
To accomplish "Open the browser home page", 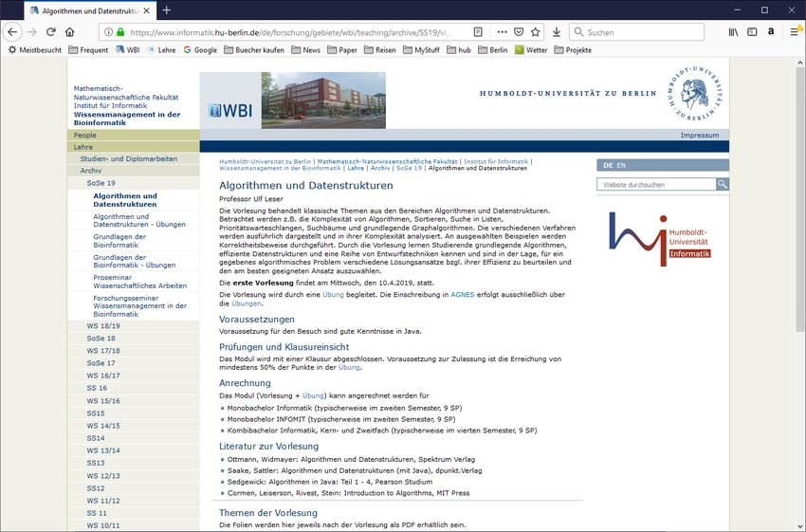I will (x=70, y=32).
